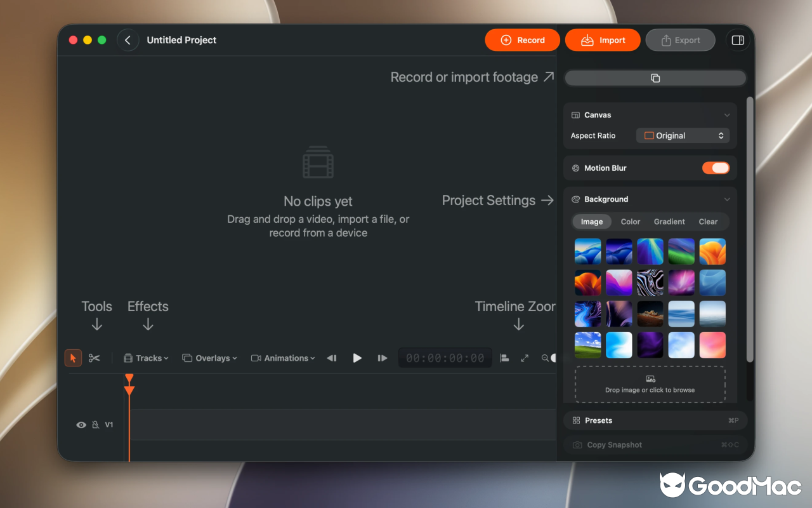The width and height of the screenshot is (812, 508).
Task: Choose the cyan and white blur background
Action: tap(619, 345)
